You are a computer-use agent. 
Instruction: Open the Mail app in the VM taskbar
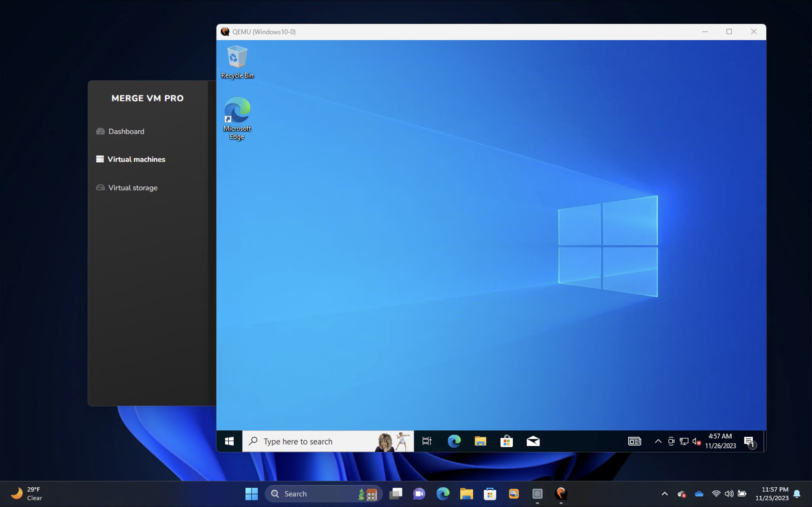pyautogui.click(x=533, y=441)
